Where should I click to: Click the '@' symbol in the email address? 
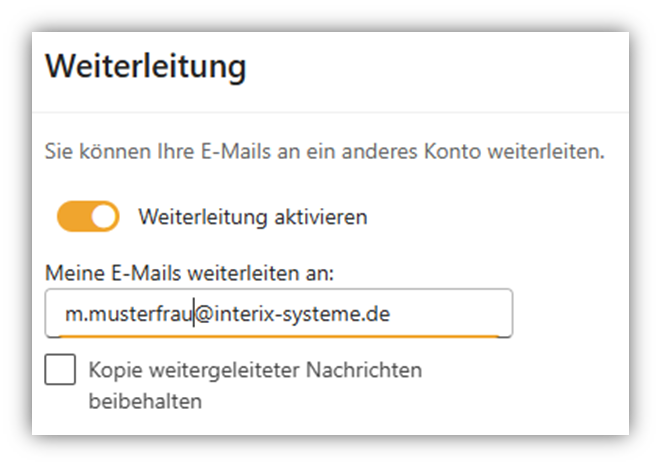coord(204,314)
